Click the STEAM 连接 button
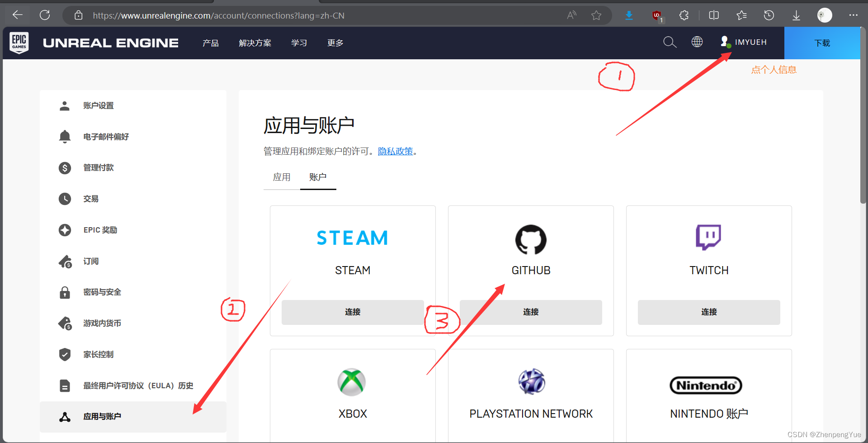 [x=353, y=312]
